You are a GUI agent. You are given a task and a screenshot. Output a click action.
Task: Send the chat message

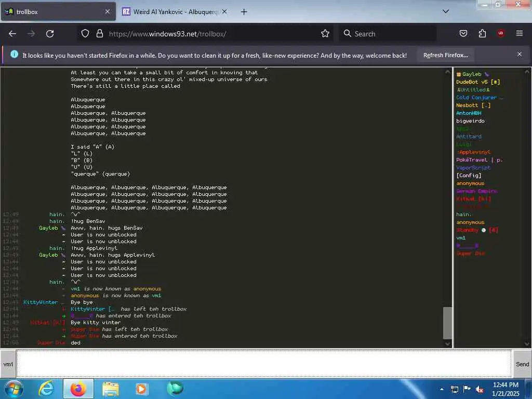522,364
